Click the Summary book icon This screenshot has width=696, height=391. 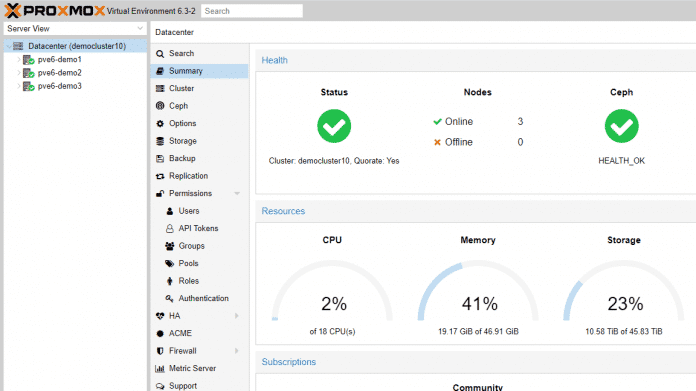(x=160, y=71)
